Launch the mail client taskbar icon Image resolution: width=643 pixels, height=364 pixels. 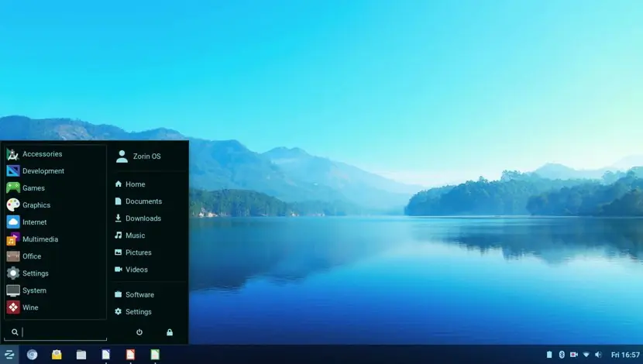pyautogui.click(x=57, y=355)
